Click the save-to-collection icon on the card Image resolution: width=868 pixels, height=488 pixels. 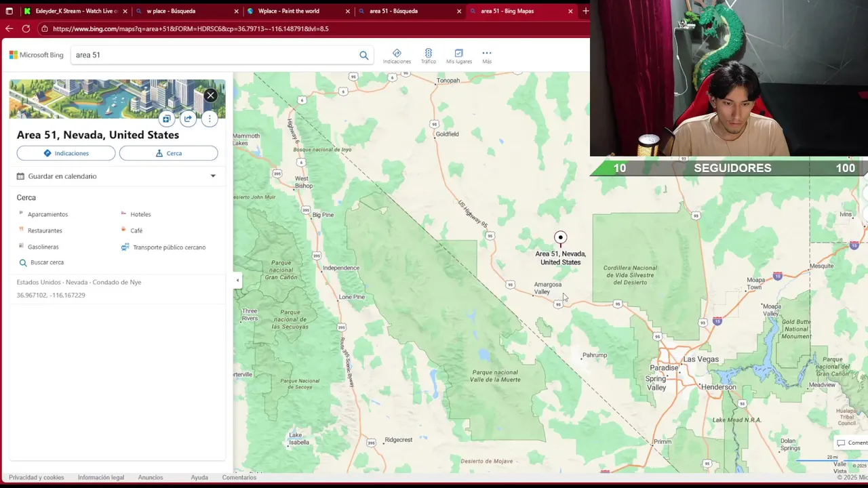tap(166, 119)
